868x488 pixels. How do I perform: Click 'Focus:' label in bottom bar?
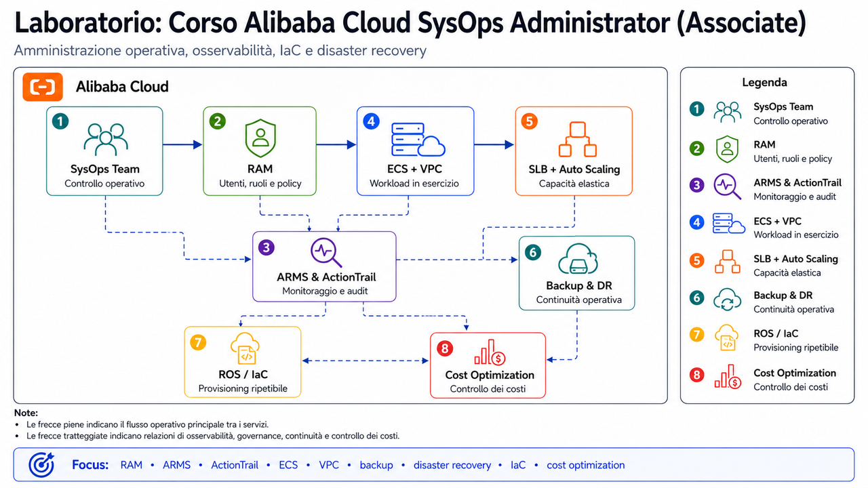tap(90, 465)
